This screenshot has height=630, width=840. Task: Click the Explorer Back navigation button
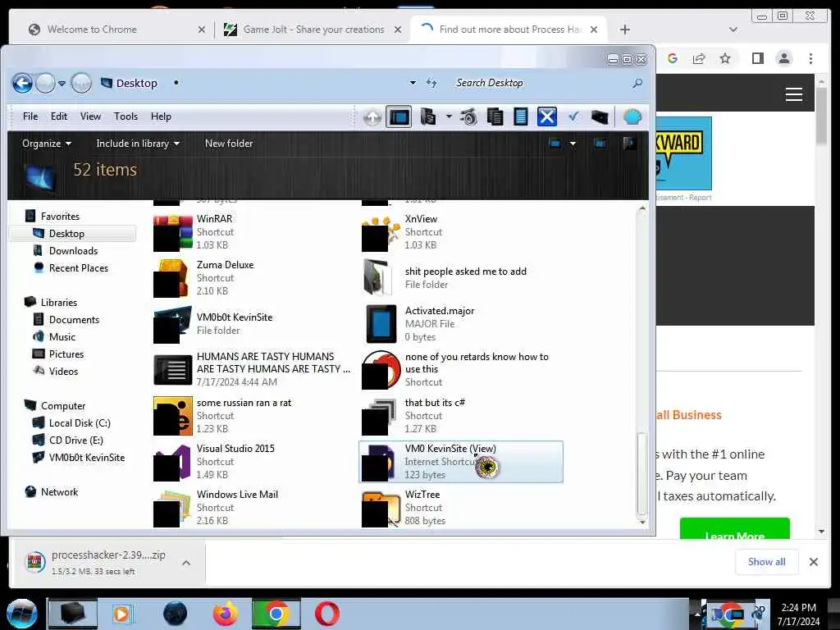tap(22, 83)
